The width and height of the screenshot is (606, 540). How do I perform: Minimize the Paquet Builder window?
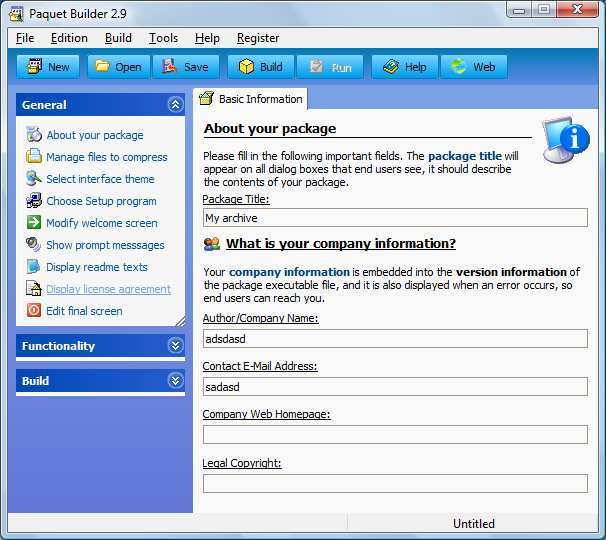click(519, 10)
